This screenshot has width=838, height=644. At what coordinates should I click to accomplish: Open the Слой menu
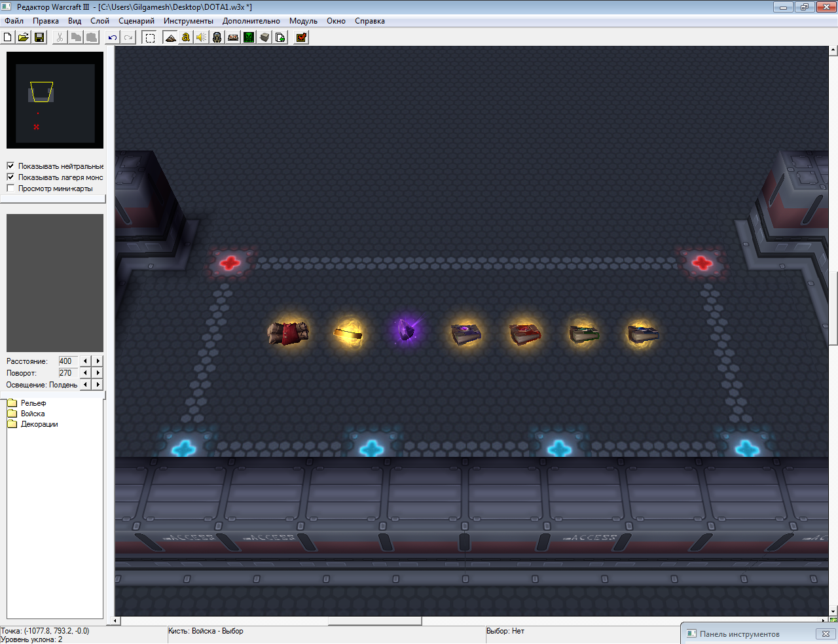(100, 21)
